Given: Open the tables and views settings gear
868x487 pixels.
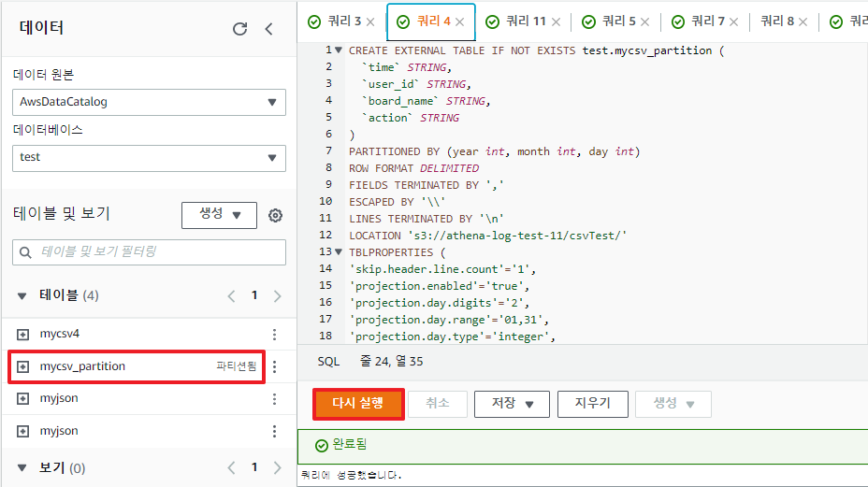Looking at the screenshot, I should 275,215.
